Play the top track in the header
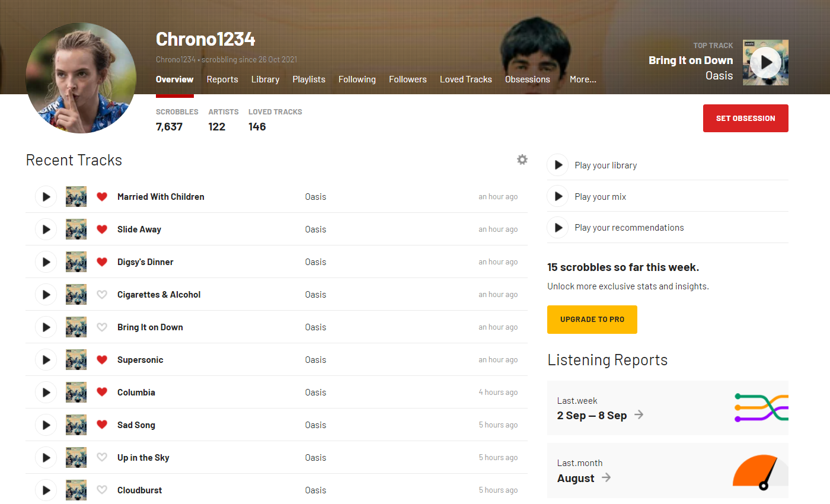This screenshot has width=830, height=504. (x=765, y=62)
